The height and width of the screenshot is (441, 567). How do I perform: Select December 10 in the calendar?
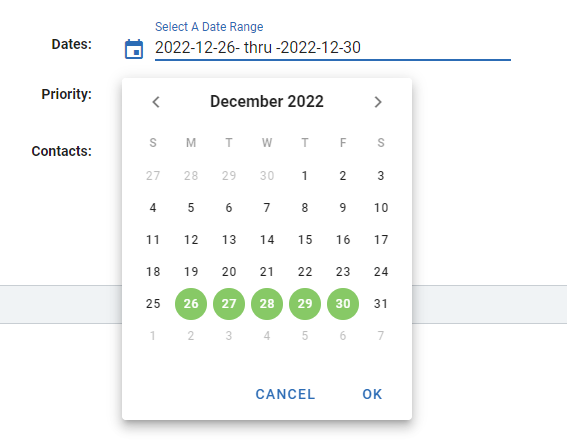click(x=381, y=207)
